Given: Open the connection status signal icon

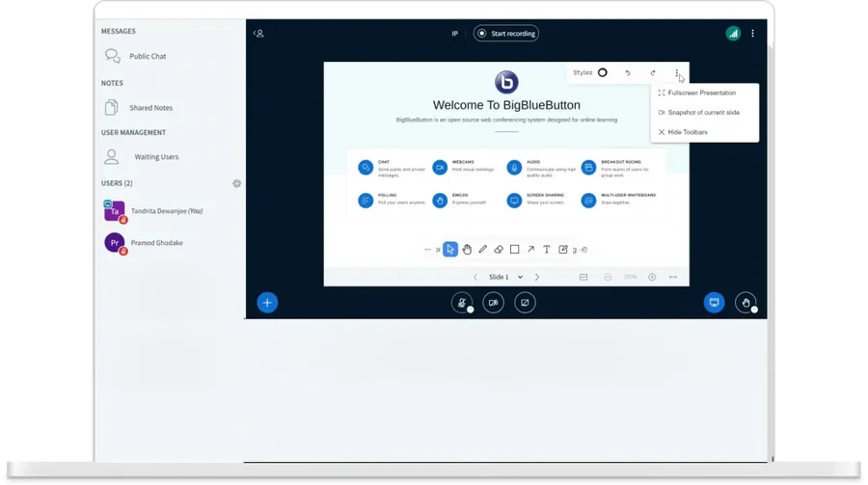Looking at the screenshot, I should coord(733,34).
